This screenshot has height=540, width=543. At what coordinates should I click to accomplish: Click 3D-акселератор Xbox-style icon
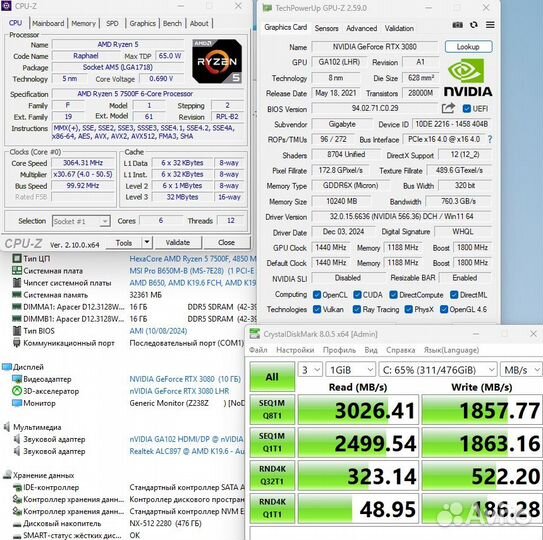pyautogui.click(x=17, y=391)
